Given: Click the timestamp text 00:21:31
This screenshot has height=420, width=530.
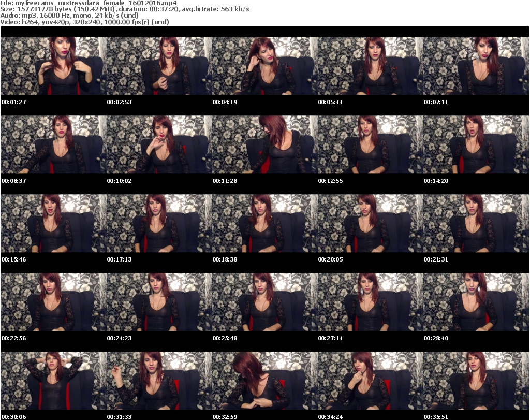Looking at the screenshot, I should click(436, 259).
